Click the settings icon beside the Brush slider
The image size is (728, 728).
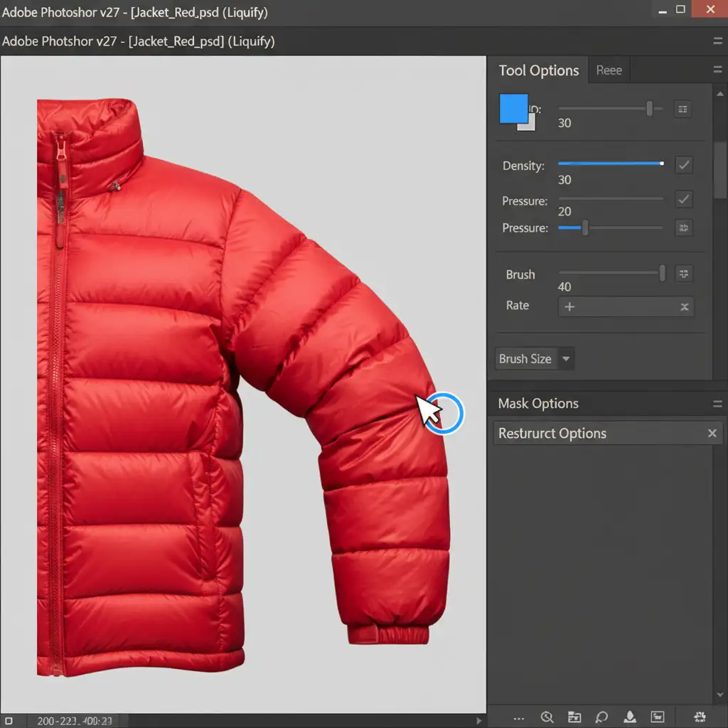point(683,274)
